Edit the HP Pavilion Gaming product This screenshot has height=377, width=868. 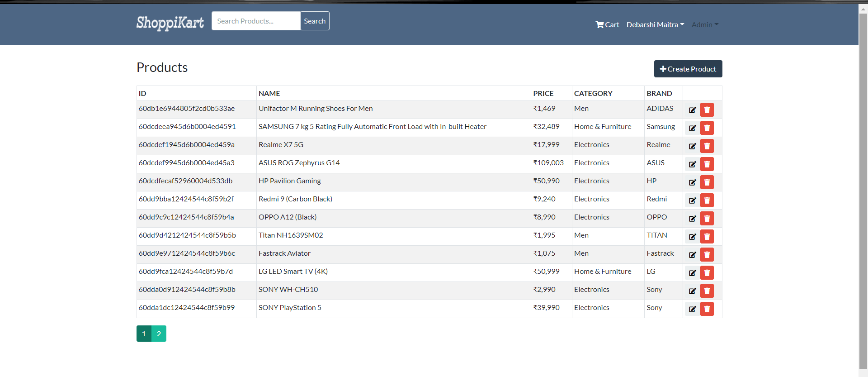click(x=692, y=182)
